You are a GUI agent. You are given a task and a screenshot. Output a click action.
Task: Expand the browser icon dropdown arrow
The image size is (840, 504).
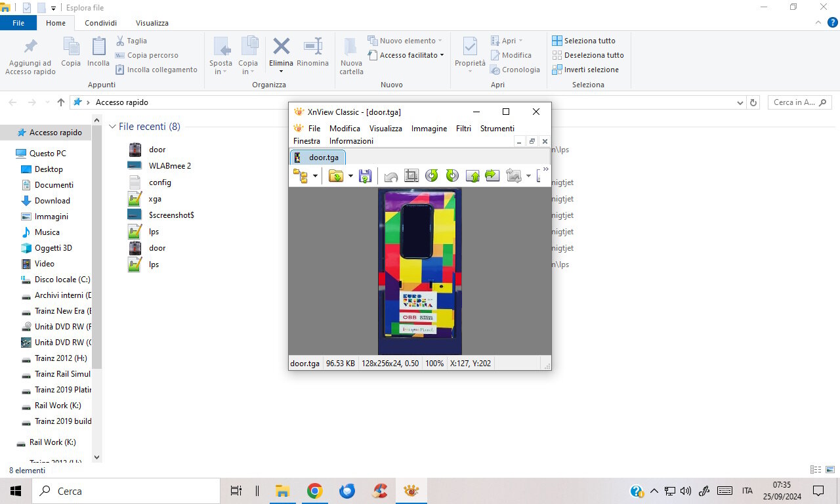point(315,176)
